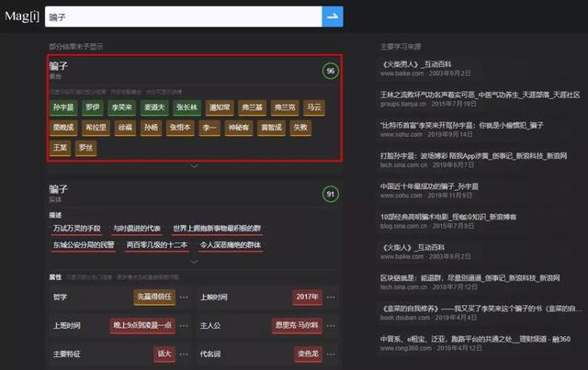588x370 pixels.
Task: Click the 先赢得信任 attribute value
Action: coord(154,297)
